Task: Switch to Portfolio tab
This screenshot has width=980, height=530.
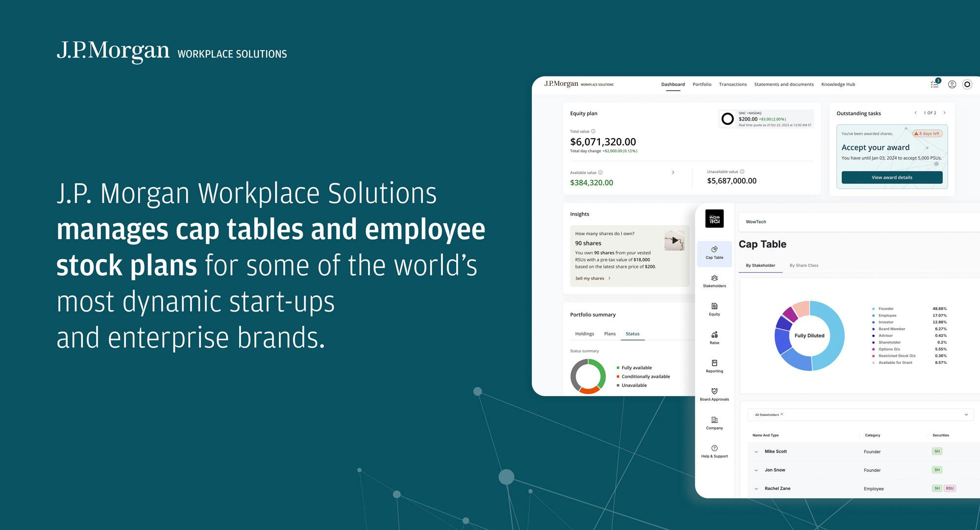Action: pos(702,84)
